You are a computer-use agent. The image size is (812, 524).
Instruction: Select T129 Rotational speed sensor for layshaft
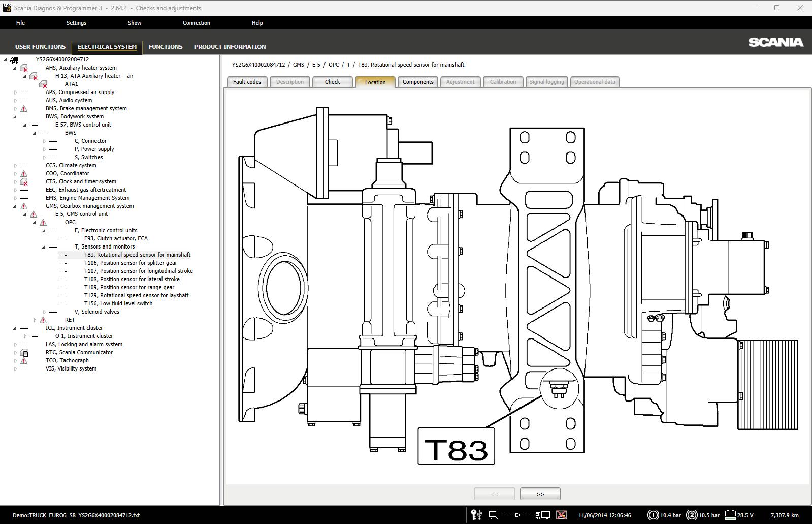(136, 296)
